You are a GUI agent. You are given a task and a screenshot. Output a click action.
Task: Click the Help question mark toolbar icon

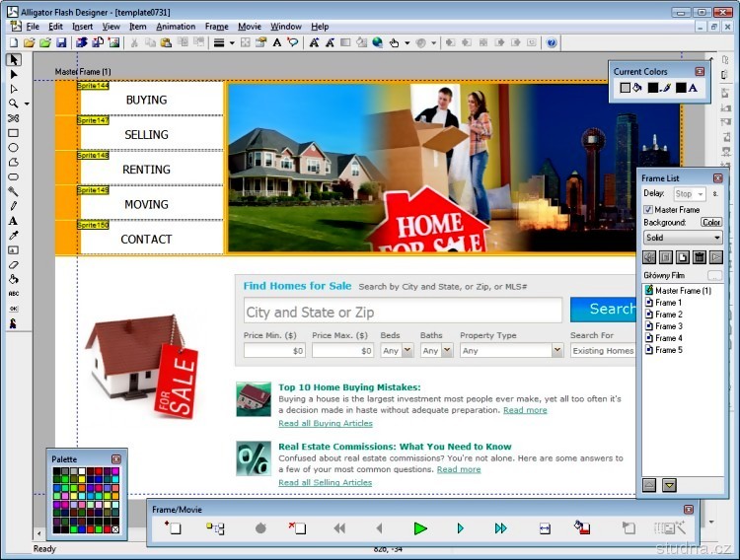[x=552, y=43]
